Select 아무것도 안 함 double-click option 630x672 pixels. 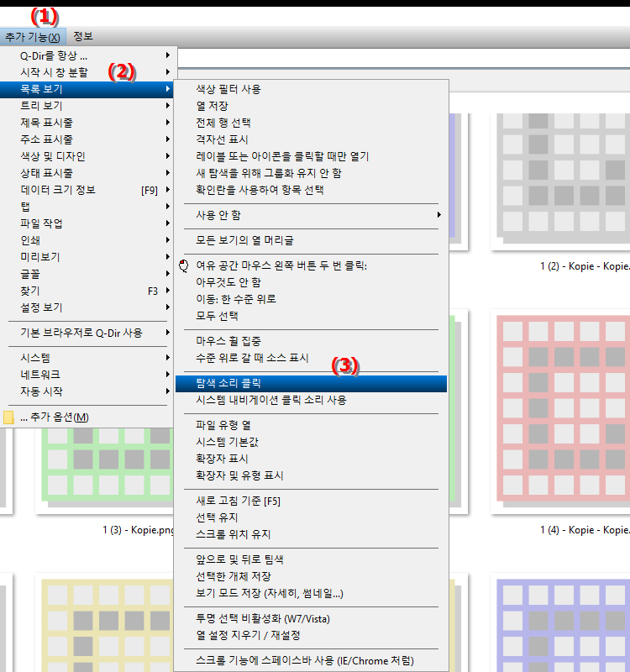coord(311,282)
